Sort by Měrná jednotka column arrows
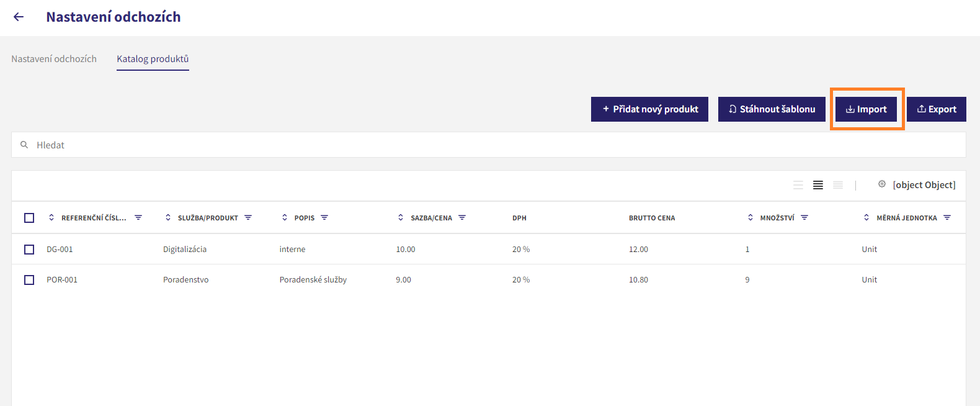 point(866,218)
